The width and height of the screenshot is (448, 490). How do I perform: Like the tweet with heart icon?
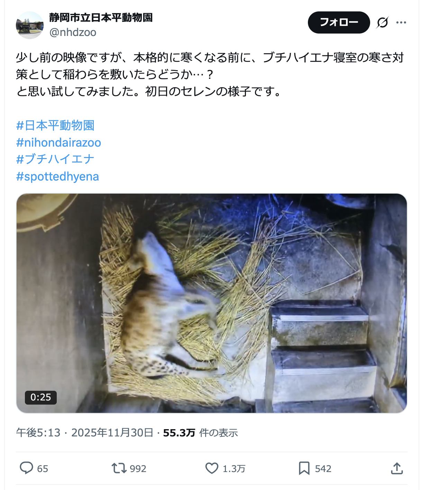tap(212, 468)
